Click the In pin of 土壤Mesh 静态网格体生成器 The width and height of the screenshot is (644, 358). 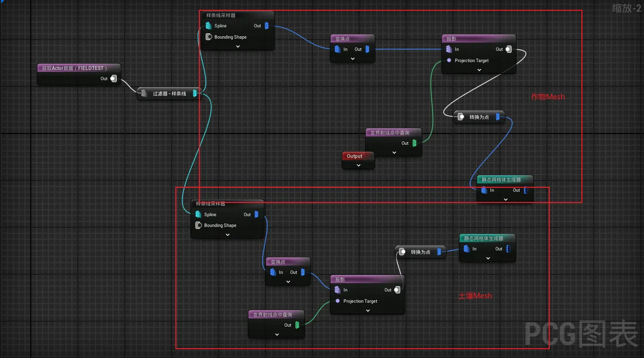[x=467, y=249]
